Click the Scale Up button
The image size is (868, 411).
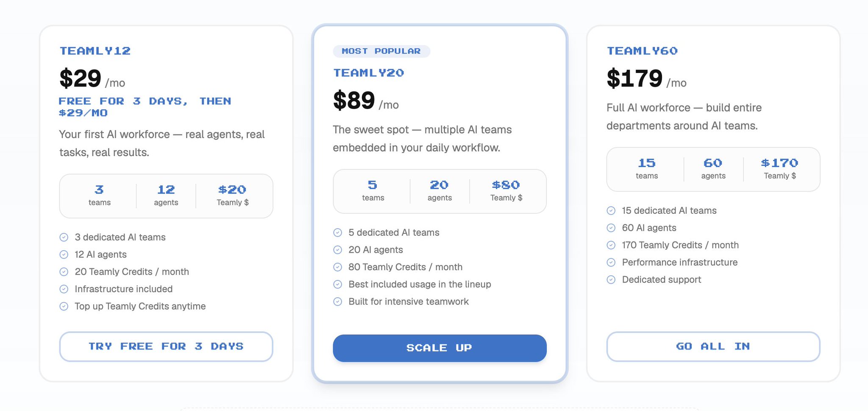(440, 348)
